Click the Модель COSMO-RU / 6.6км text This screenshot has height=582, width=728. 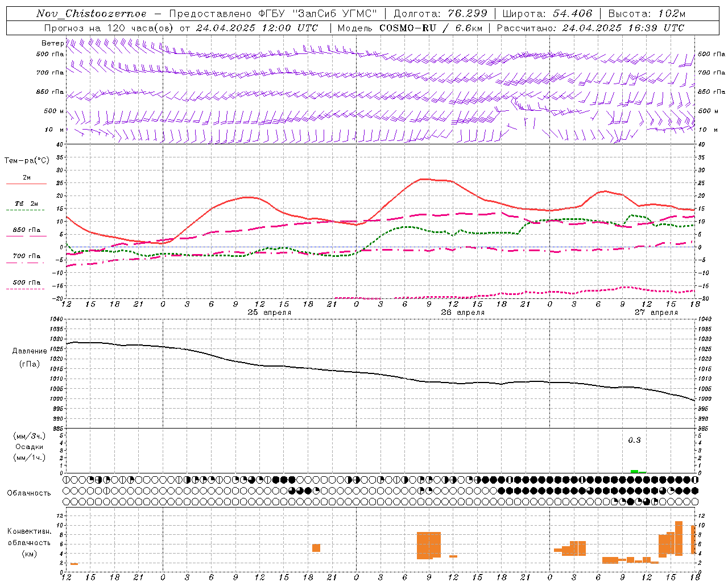click(x=409, y=27)
